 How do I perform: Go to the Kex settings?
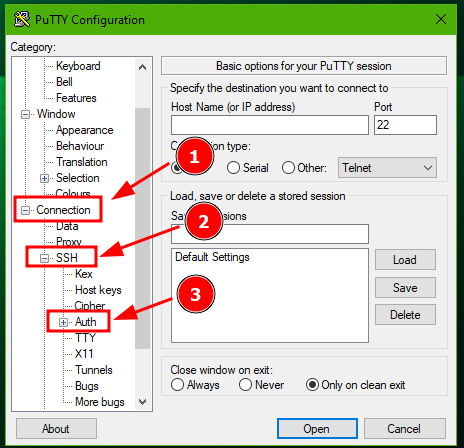point(84,274)
